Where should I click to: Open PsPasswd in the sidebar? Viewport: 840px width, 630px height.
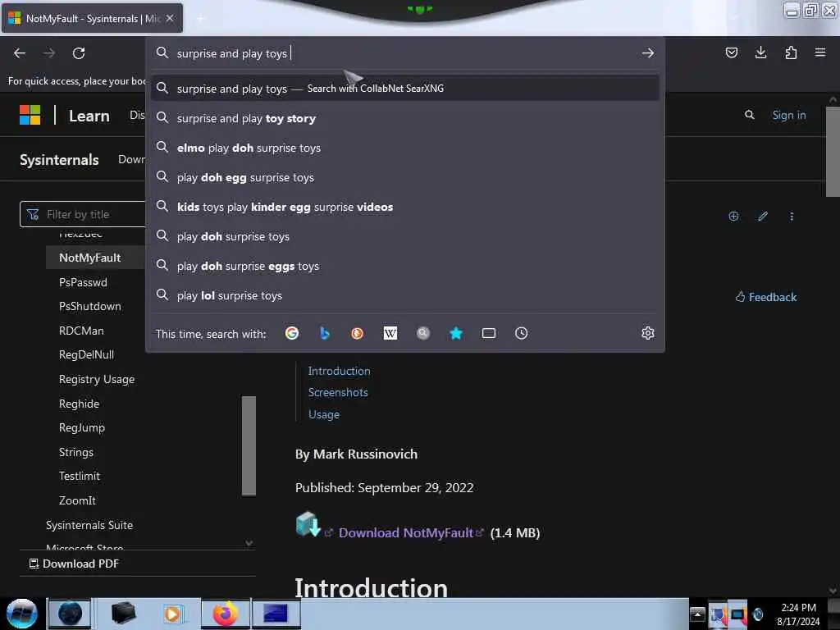click(x=83, y=282)
